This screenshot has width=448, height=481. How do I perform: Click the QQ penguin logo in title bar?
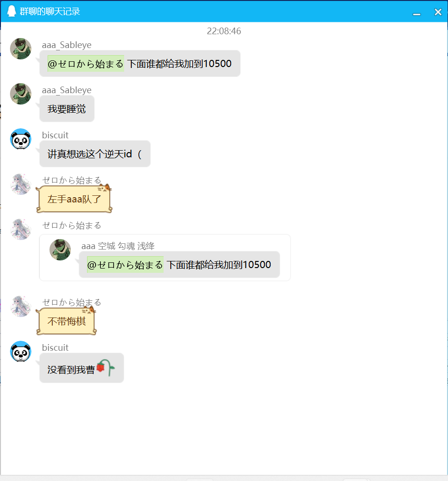click(x=11, y=11)
